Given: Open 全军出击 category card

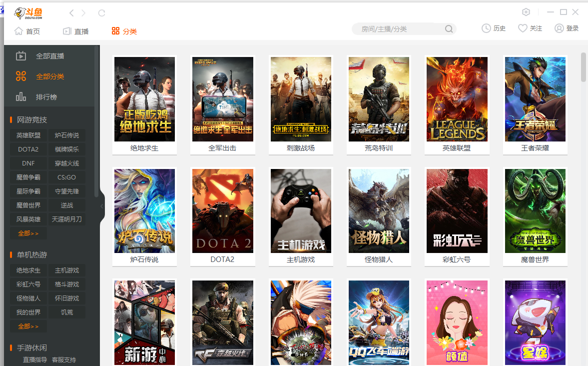Looking at the screenshot, I should coord(223,104).
